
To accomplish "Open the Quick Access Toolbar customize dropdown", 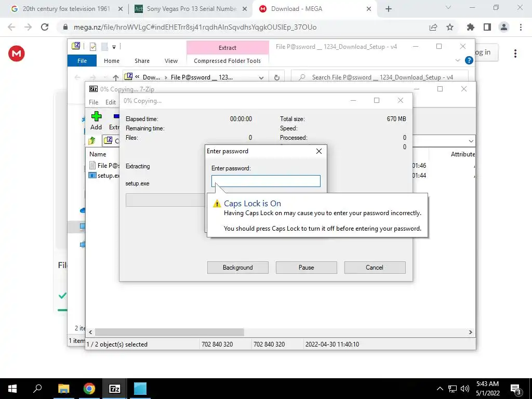I will click(x=114, y=47).
